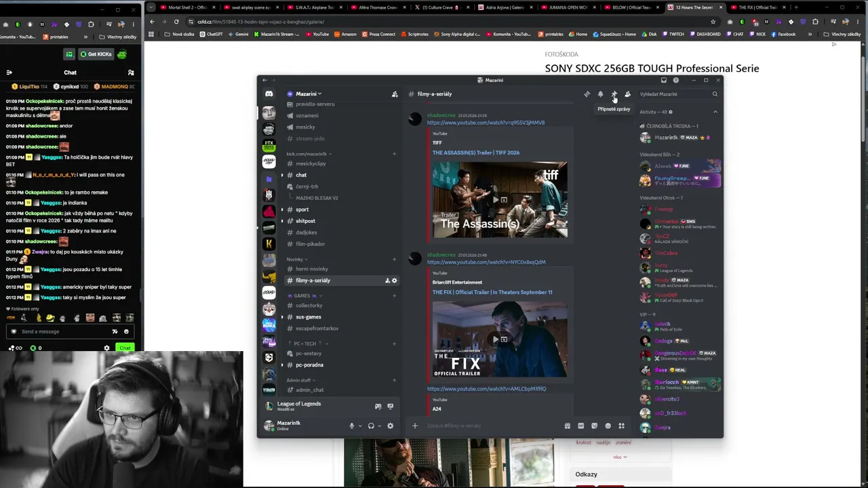Collapse the Aktivita members section chevron
Viewport: 868px width, 488px height.
(715, 112)
